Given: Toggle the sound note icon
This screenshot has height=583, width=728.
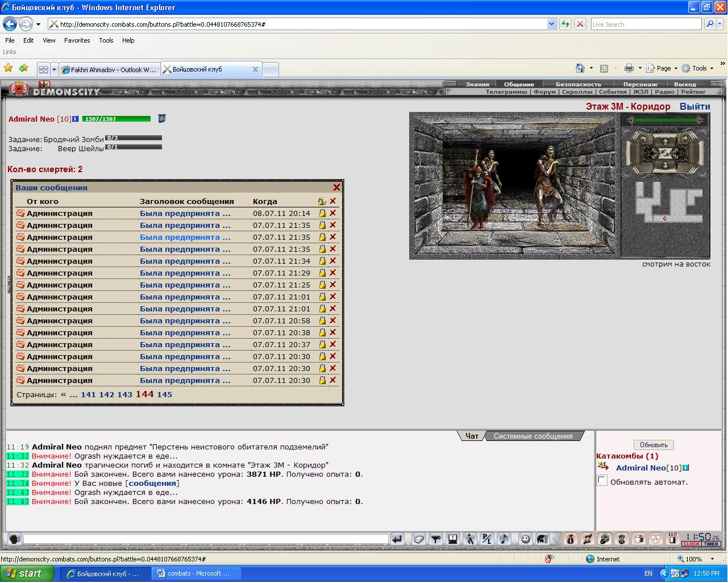Looking at the screenshot, I should point(504,539).
